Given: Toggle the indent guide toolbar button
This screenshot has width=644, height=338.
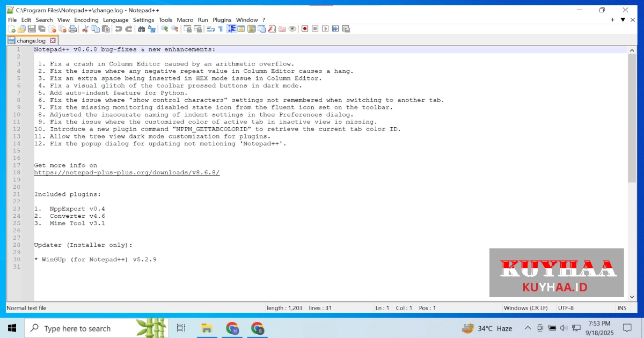Looking at the screenshot, I should (x=232, y=29).
